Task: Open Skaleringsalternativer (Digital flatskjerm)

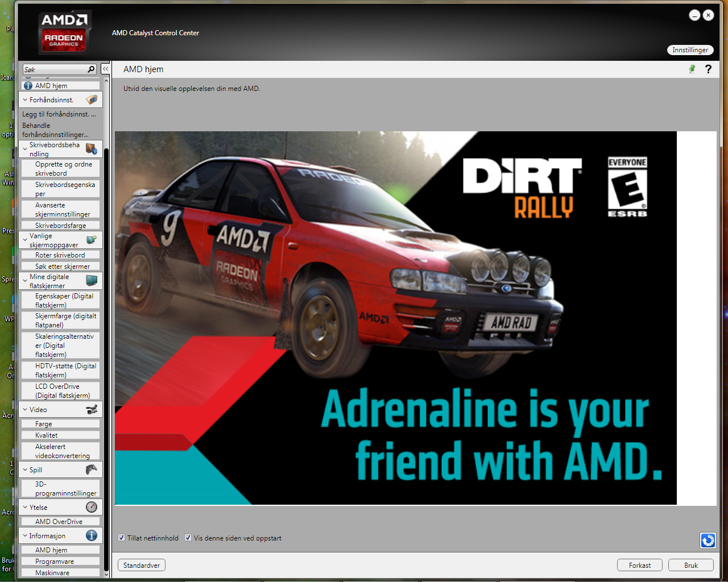Action: tap(60, 345)
